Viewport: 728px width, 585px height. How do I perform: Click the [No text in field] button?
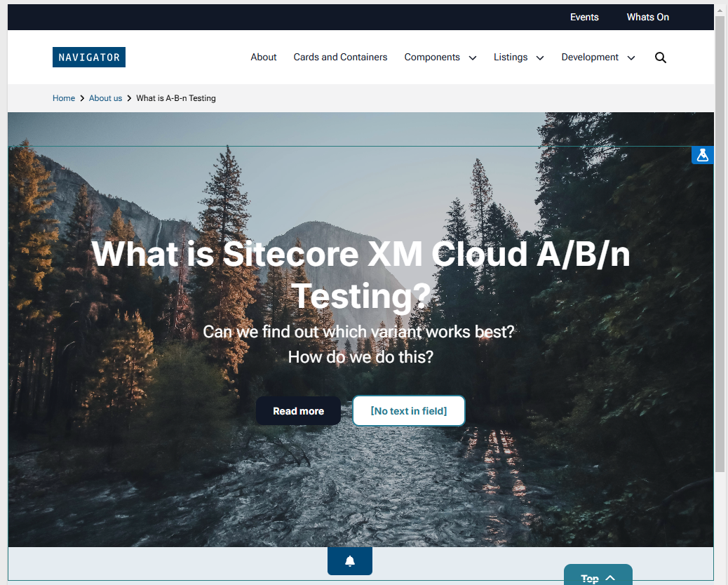[409, 411]
